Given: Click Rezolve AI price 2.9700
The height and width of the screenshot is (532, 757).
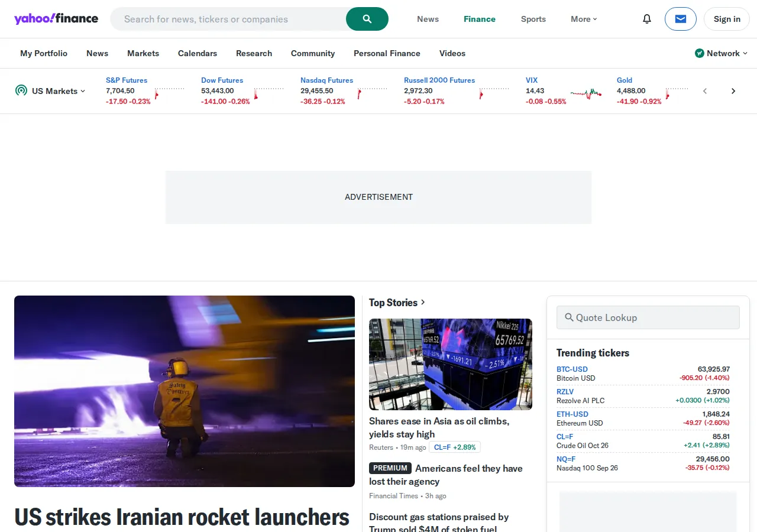Looking at the screenshot, I should (x=718, y=392).
